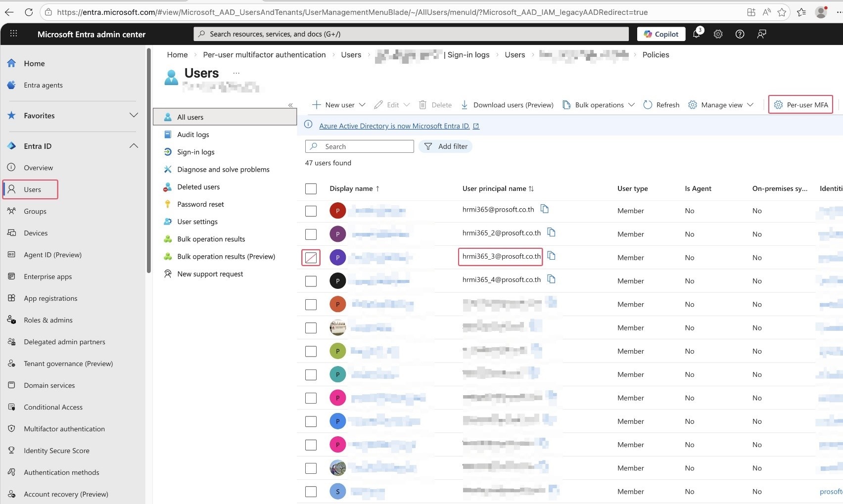Click the help question mark icon
Image resolution: width=843 pixels, height=504 pixels.
click(740, 34)
